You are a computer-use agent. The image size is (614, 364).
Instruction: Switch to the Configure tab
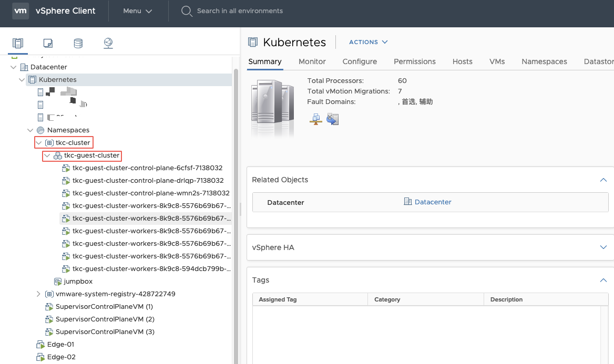click(360, 62)
